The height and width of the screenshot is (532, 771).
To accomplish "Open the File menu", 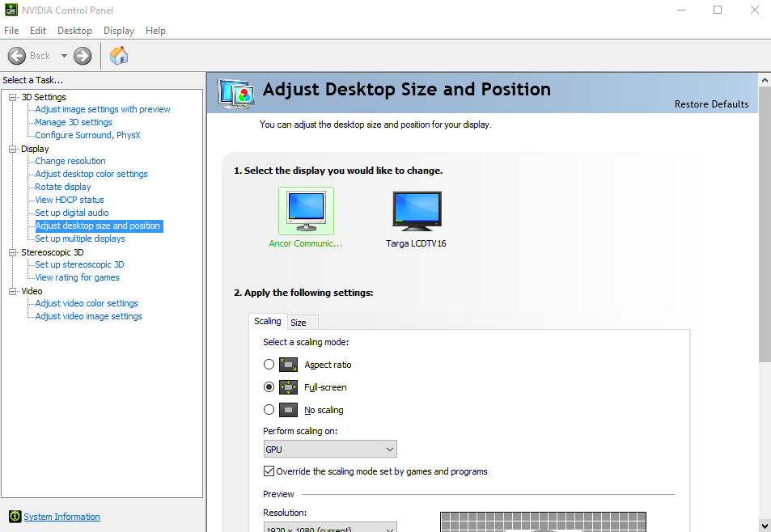I will [x=11, y=31].
